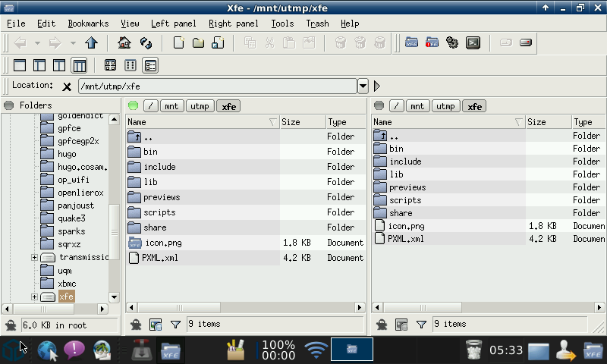This screenshot has height=364, width=607.
Task: Open the Bookmarks menu
Action: point(88,24)
